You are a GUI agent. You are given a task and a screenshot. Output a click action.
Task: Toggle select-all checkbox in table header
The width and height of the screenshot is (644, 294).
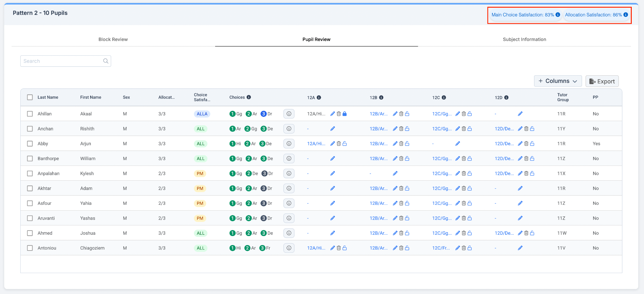click(30, 97)
